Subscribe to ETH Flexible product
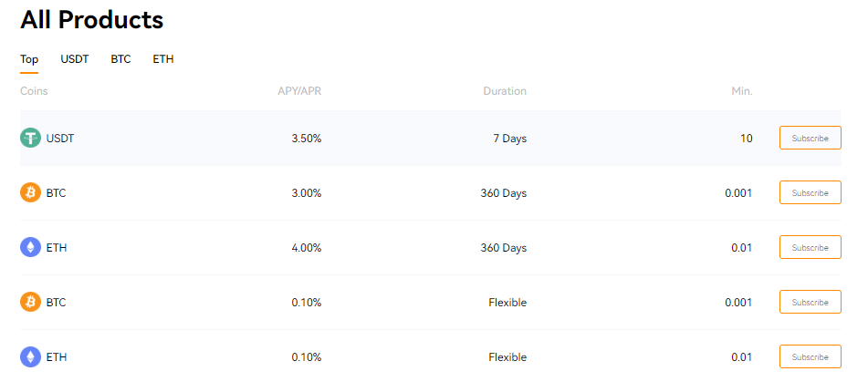 tap(810, 357)
